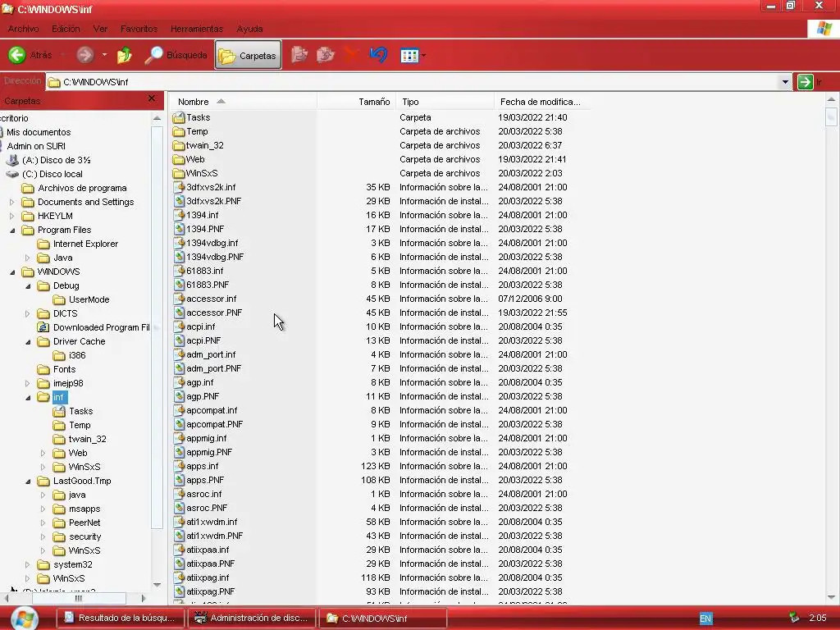Open the Búsqueda search tool

coord(176,55)
